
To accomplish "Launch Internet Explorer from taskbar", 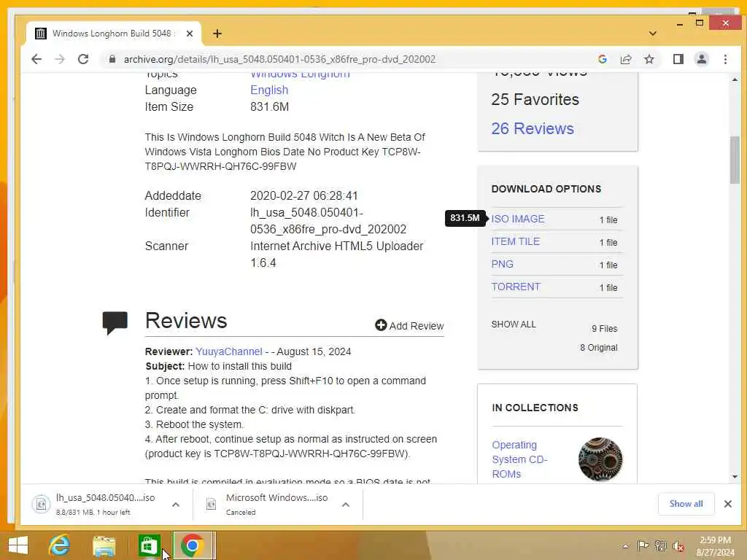I will coord(59,545).
